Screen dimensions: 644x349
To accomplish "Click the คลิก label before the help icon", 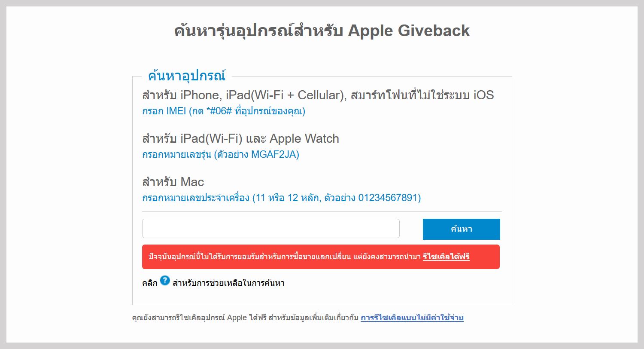I will click(150, 283).
